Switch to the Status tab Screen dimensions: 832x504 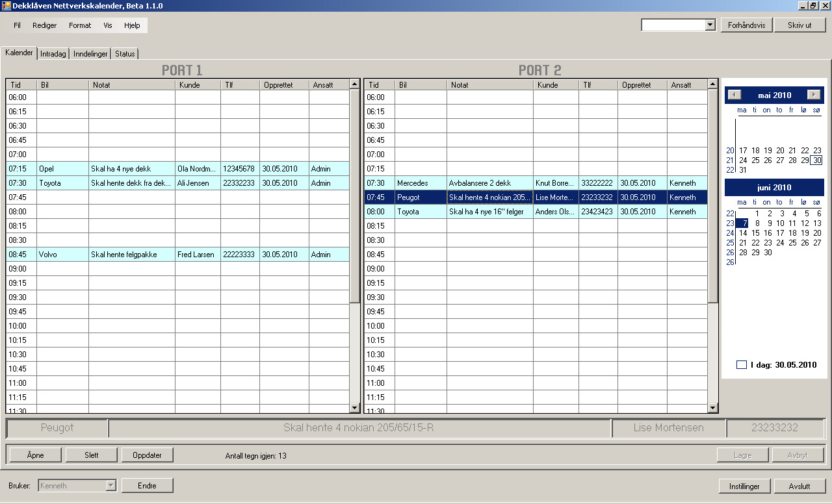pos(125,54)
